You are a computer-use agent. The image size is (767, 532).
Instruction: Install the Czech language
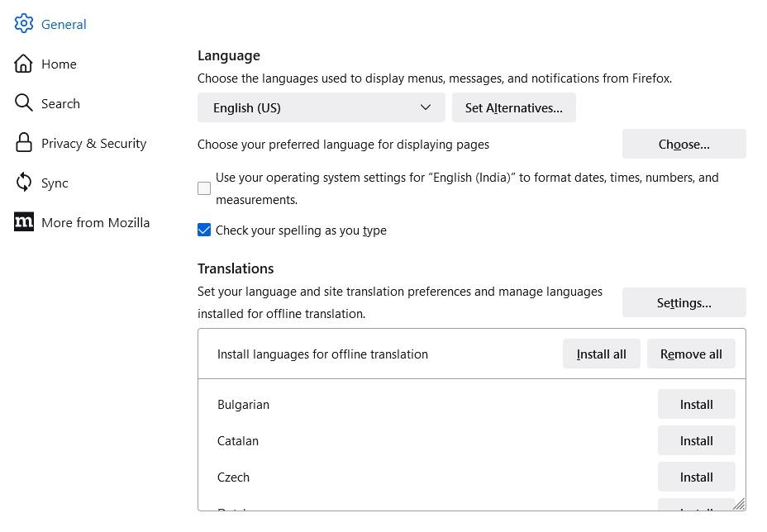pyautogui.click(x=696, y=477)
